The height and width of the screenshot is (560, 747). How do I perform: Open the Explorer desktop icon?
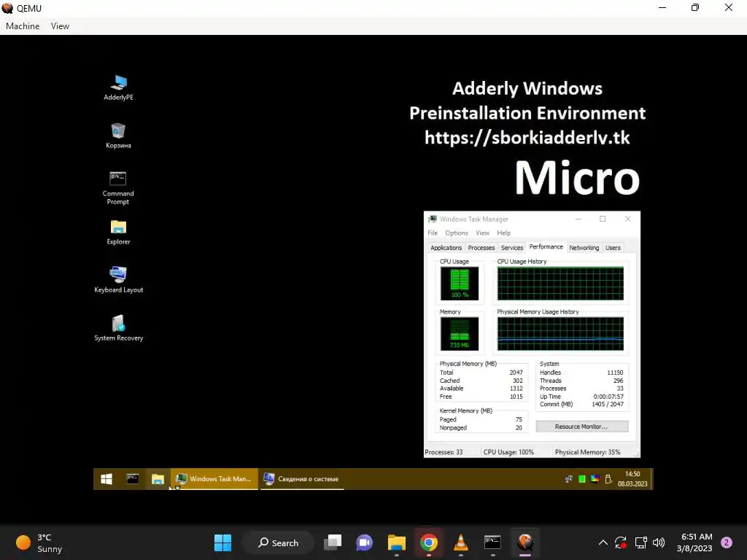click(x=118, y=233)
